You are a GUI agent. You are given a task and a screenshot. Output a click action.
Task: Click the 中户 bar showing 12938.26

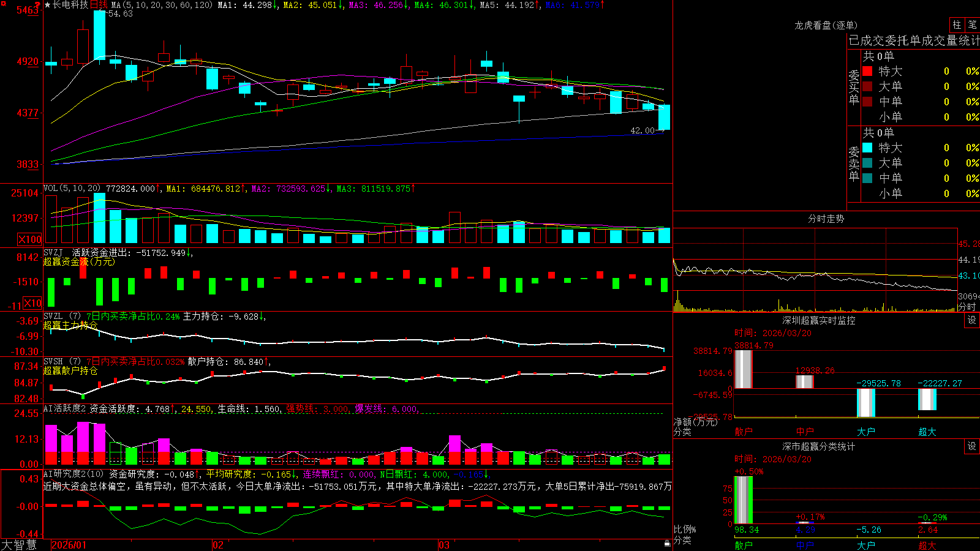pos(804,381)
